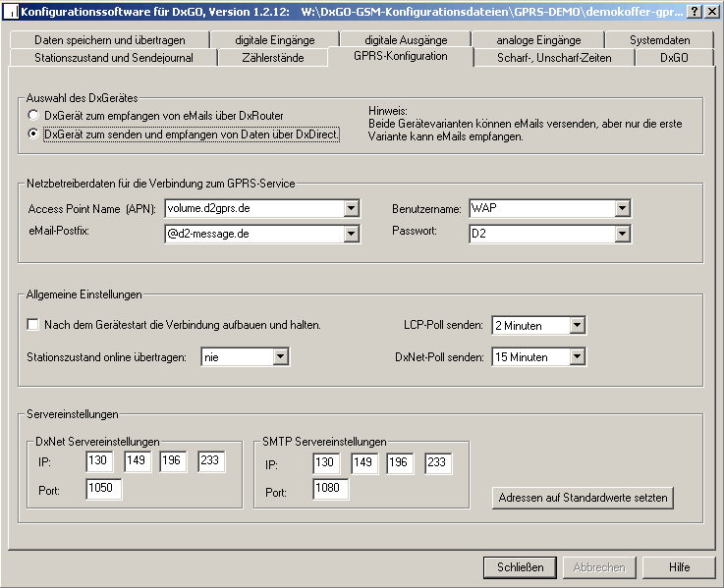Expand the Passwort combo box

(x=621, y=234)
